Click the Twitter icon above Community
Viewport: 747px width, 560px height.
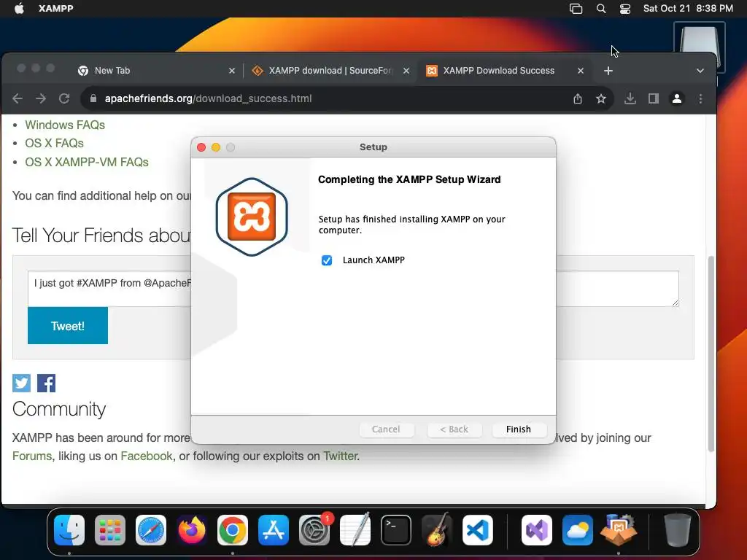[21, 384]
